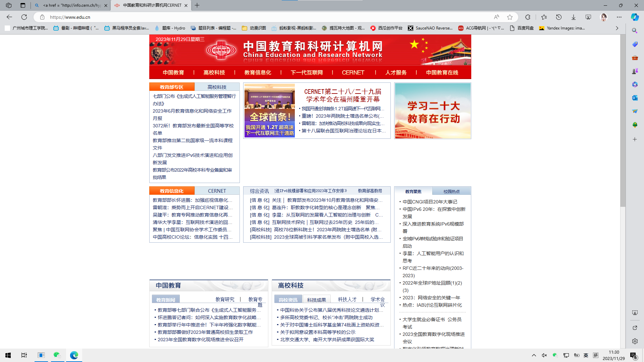Open the CERNET navigation menu item

tap(353, 73)
